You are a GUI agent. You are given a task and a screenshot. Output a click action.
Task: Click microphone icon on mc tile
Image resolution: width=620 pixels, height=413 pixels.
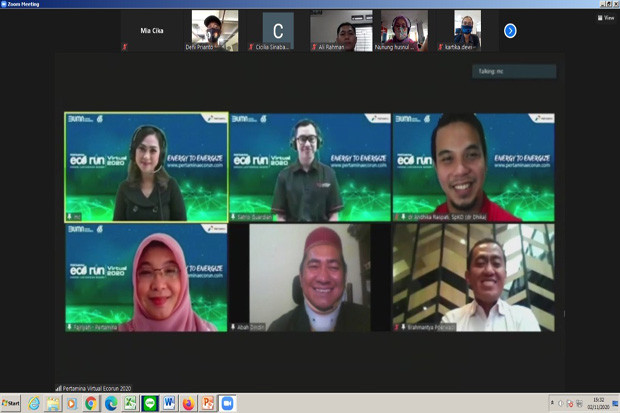tap(70, 217)
